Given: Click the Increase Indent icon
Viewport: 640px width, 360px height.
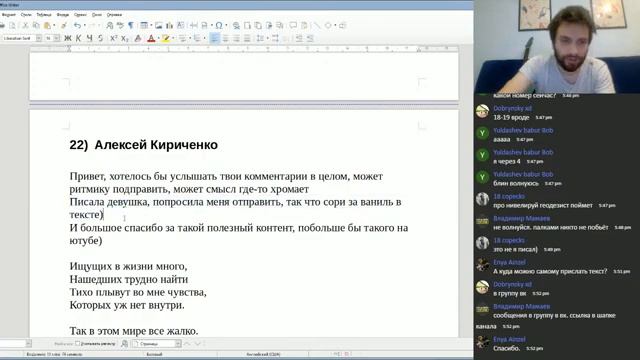Looking at the screenshot, I should tap(299, 38).
